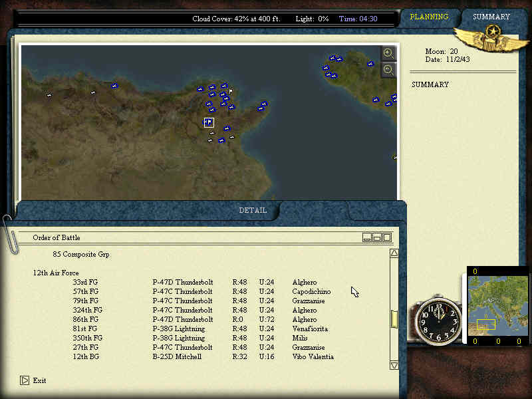Viewport: 532px width, 399px height.
Task: Select the 86th FG unit row
Action: (199, 319)
